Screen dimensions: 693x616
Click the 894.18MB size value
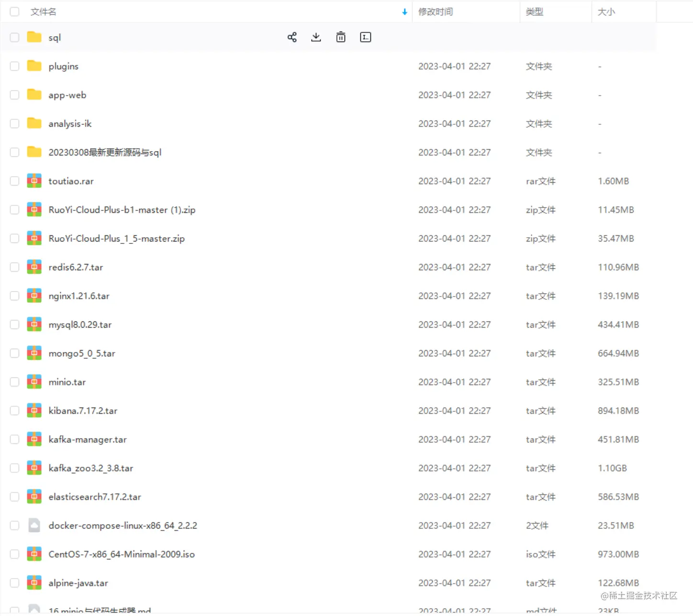tap(618, 411)
